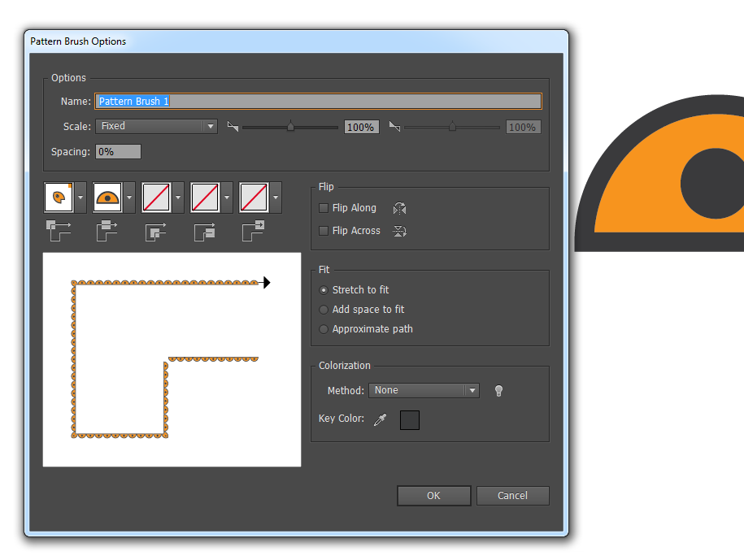Click the minimum scale icon left of slider

click(x=233, y=127)
